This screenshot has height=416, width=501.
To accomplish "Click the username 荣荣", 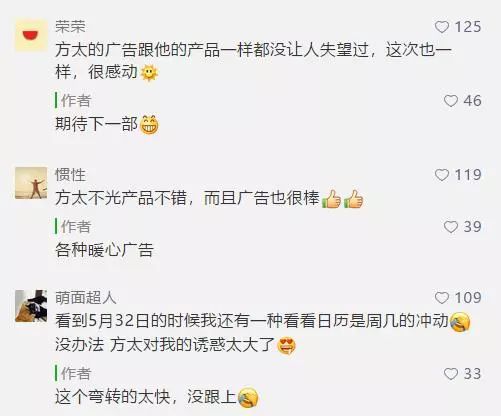I will [70, 27].
